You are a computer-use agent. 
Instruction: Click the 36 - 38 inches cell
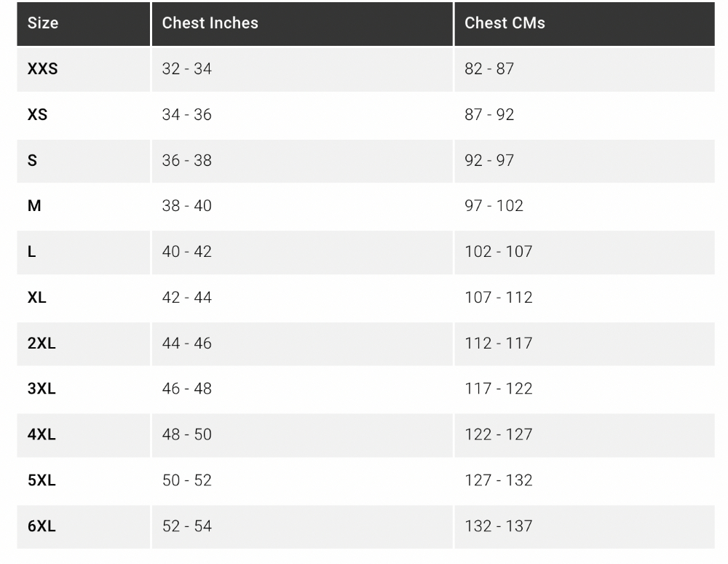pos(187,160)
